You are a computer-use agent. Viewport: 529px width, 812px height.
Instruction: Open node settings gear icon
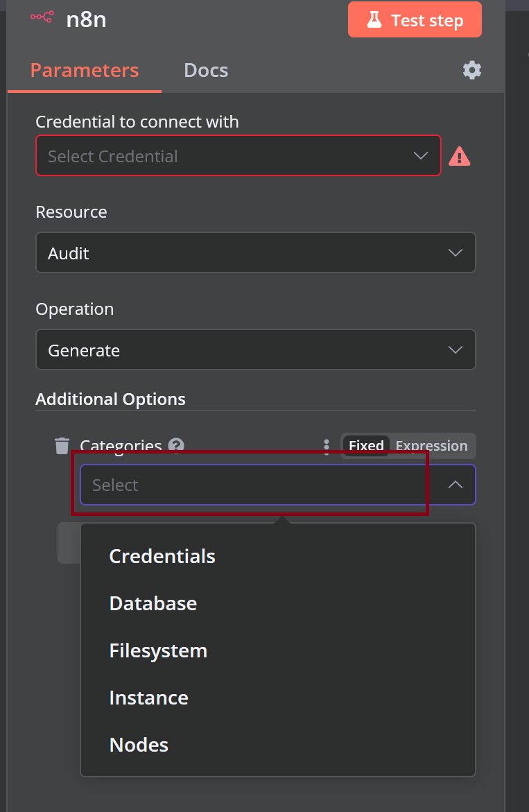click(x=471, y=70)
